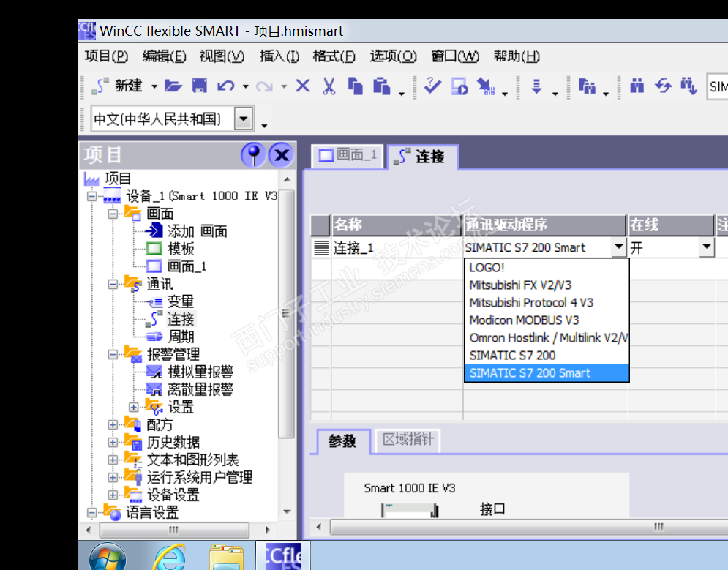This screenshot has width=728, height=570.
Task: Choose Mitsubishi FX V2/V3 driver
Action: (x=547, y=285)
